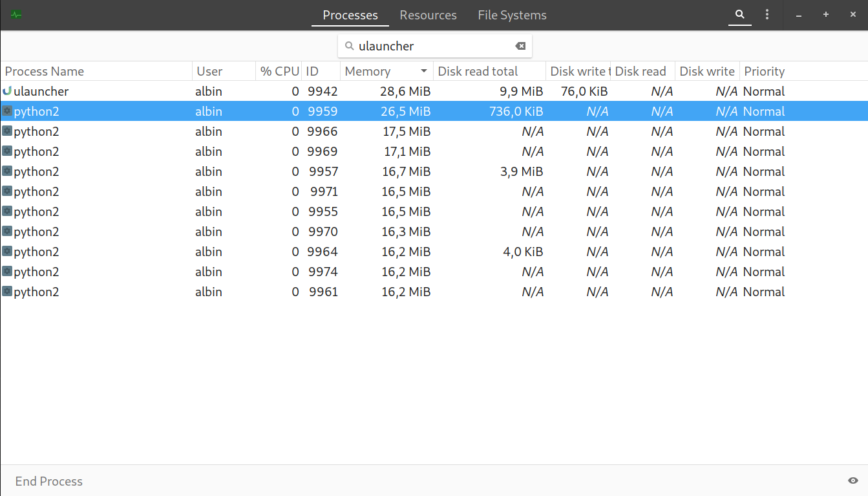868x496 pixels.
Task: Click the python2 icon for PID 9966
Action: click(x=7, y=131)
